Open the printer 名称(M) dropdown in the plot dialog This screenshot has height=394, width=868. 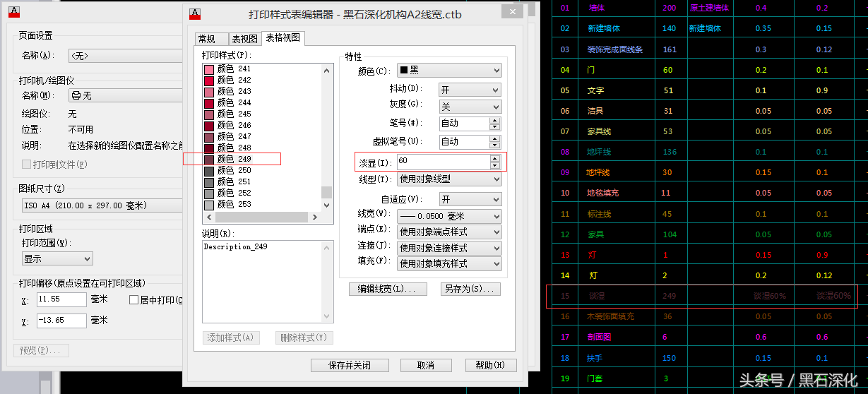pos(125,95)
